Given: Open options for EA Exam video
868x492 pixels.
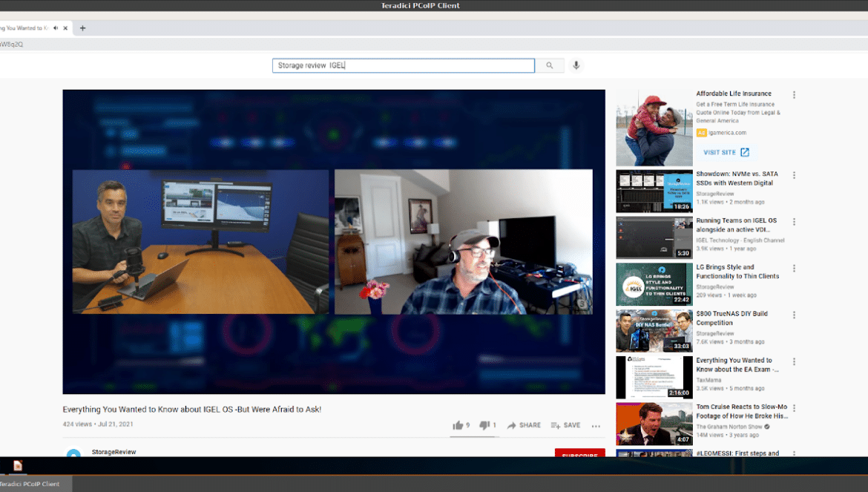Looking at the screenshot, I should tap(794, 361).
